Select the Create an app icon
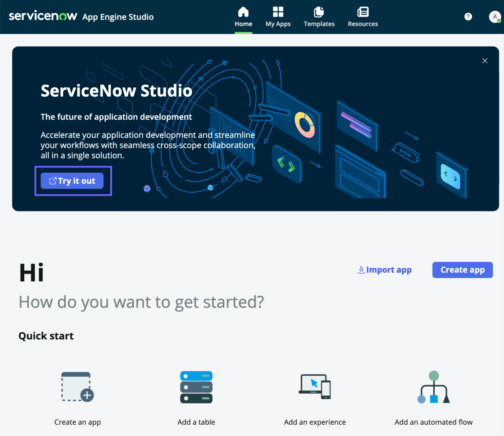The height and width of the screenshot is (436, 504). tap(77, 387)
